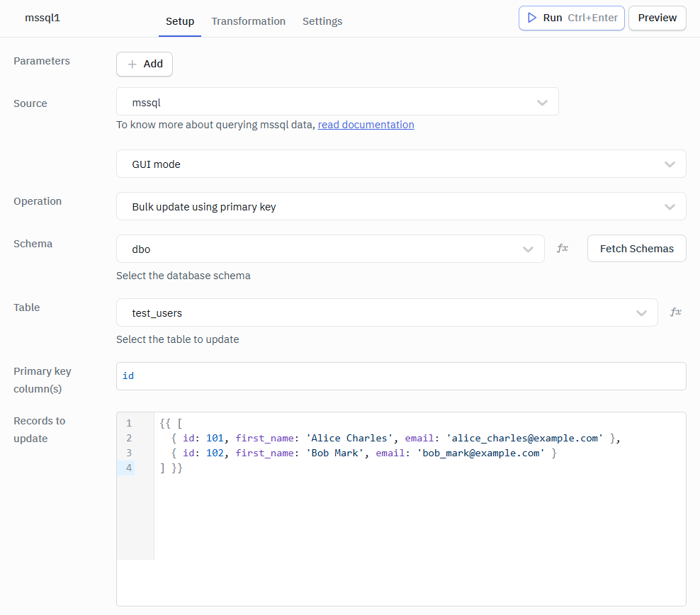Click the query name mssql1
700x615 pixels.
point(43,18)
